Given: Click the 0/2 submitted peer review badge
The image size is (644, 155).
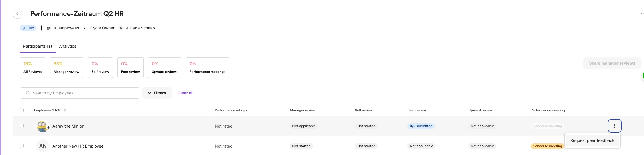Looking at the screenshot, I should tap(421, 126).
